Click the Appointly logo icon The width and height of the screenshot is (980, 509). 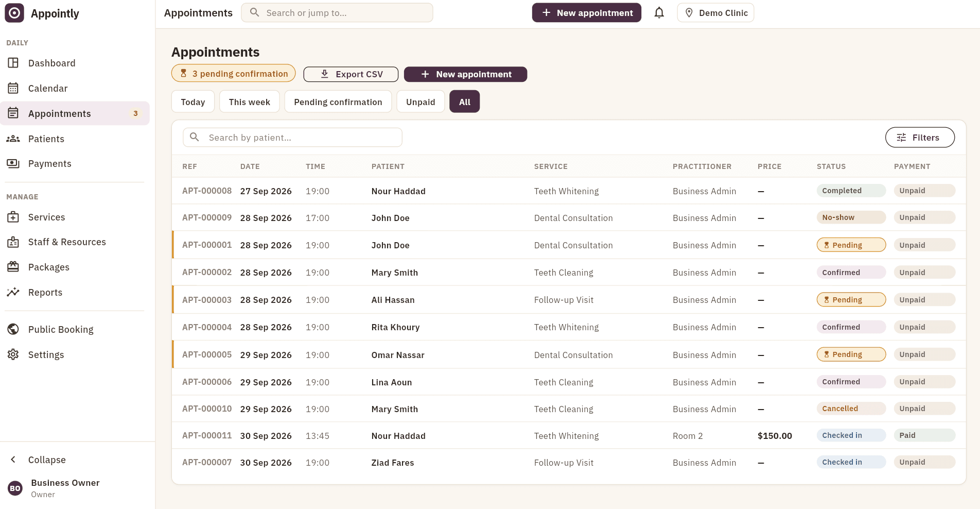[14, 13]
